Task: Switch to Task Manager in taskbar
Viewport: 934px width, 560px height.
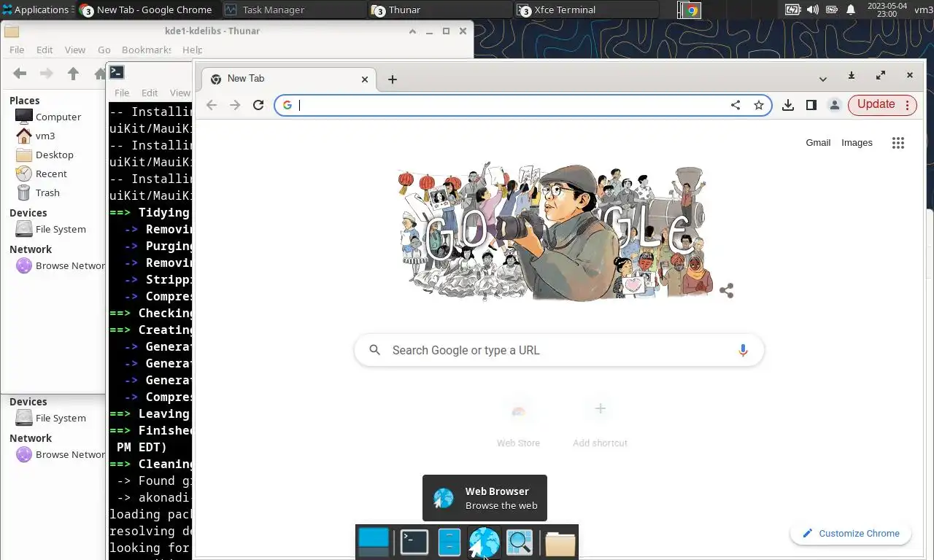Action: click(294, 9)
